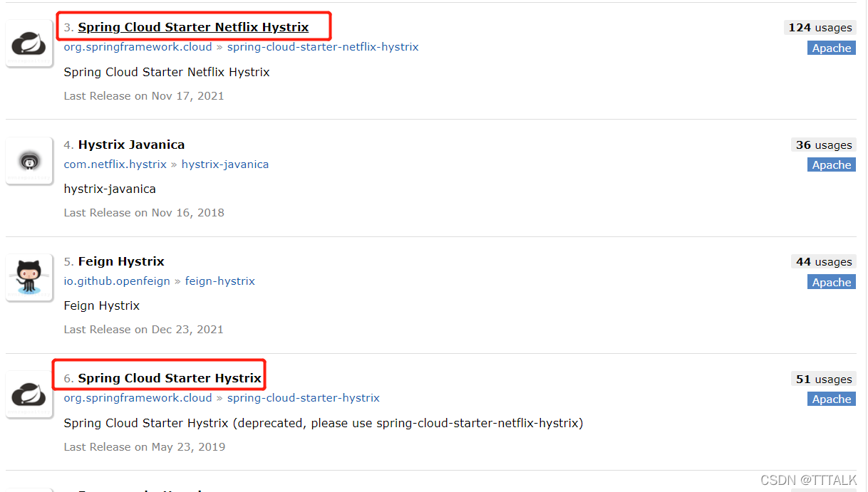This screenshot has height=492, width=868.
Task: Follow the spring-cloud-starter-netflix-hystrix artifact link
Action: tap(323, 47)
